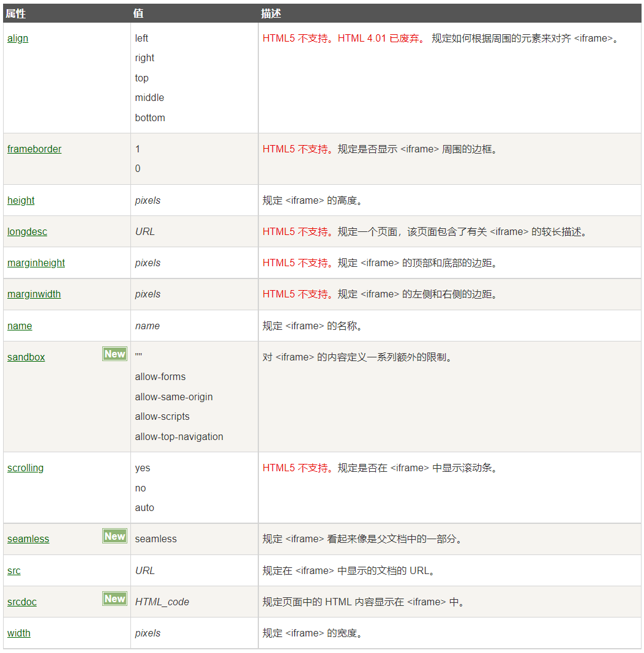Open the marginheight attribute link
The image size is (644, 653).
tap(36, 263)
